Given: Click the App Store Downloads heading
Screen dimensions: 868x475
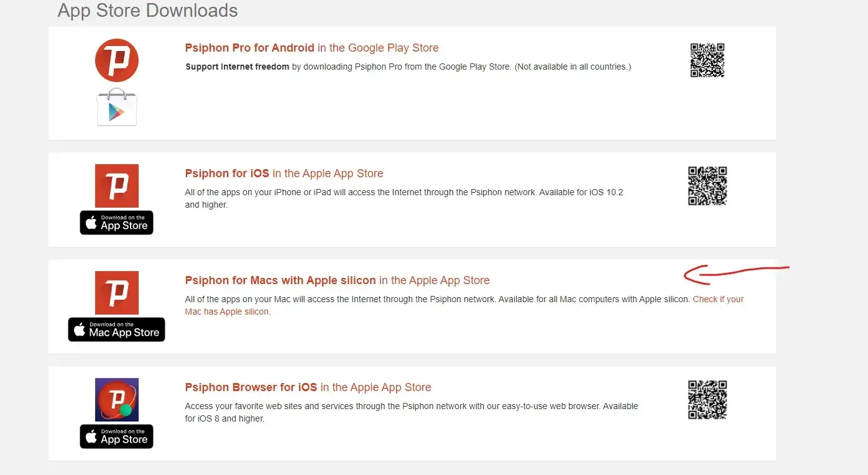Looking at the screenshot, I should point(147,11).
